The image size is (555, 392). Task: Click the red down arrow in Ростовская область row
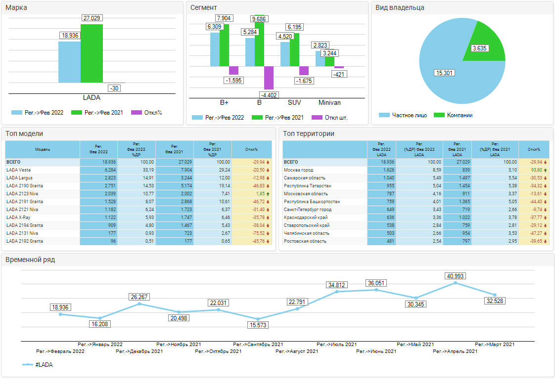(x=545, y=241)
